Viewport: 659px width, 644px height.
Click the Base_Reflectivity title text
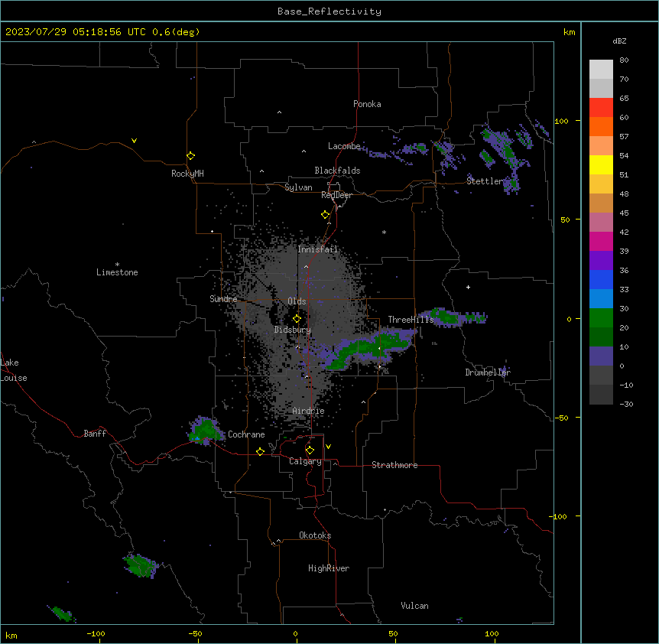point(329,11)
